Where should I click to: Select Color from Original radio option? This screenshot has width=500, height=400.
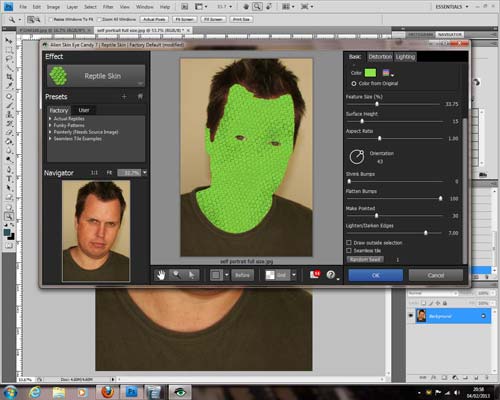(354, 84)
